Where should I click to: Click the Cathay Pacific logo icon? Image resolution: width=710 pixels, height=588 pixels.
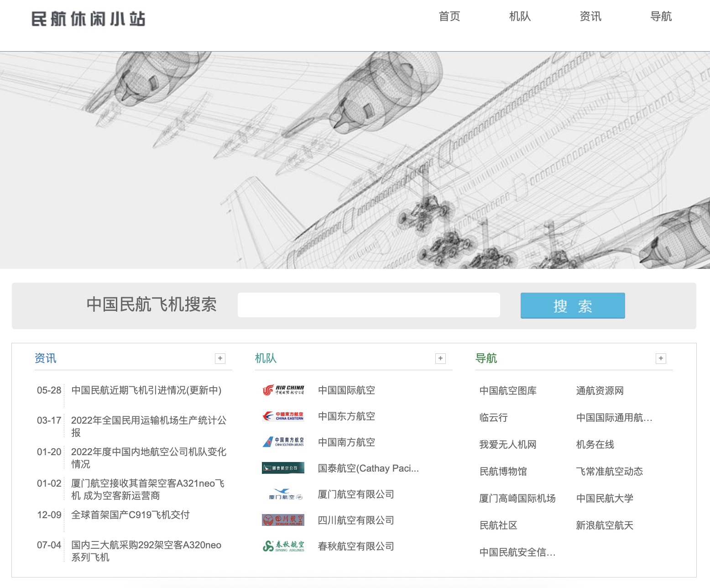click(x=283, y=468)
